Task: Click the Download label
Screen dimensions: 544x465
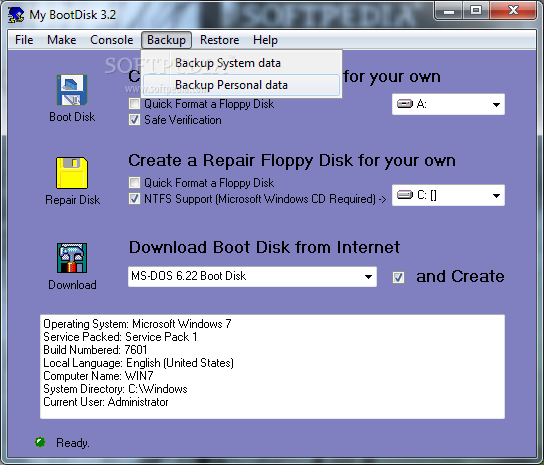Action: 72,285
